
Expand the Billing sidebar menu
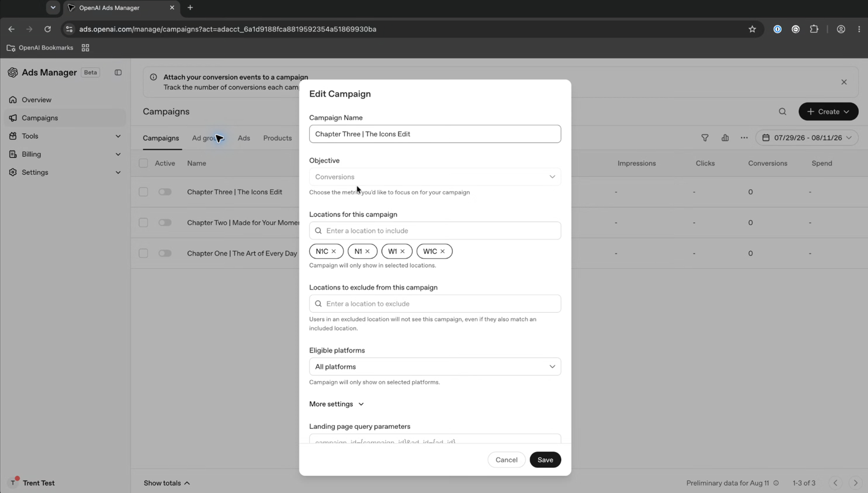tap(66, 155)
